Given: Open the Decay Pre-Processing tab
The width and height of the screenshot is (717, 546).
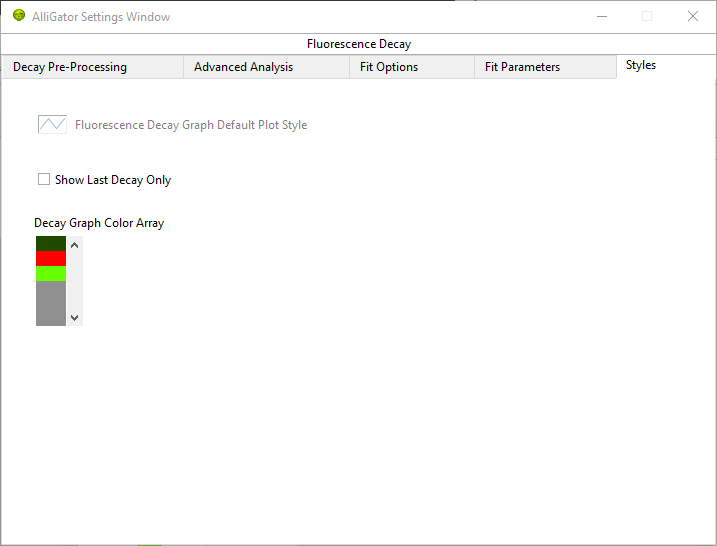Looking at the screenshot, I should pos(93,67).
